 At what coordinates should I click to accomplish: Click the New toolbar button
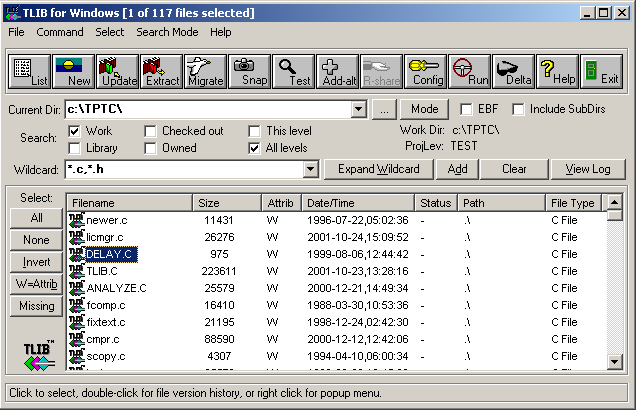tap(73, 72)
